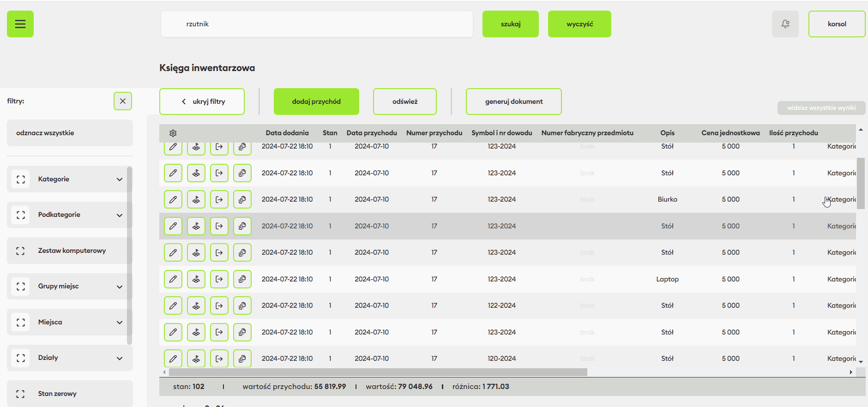The width and height of the screenshot is (868, 407).
Task: Toggle the Kategorie selection box icon
Action: tap(21, 179)
